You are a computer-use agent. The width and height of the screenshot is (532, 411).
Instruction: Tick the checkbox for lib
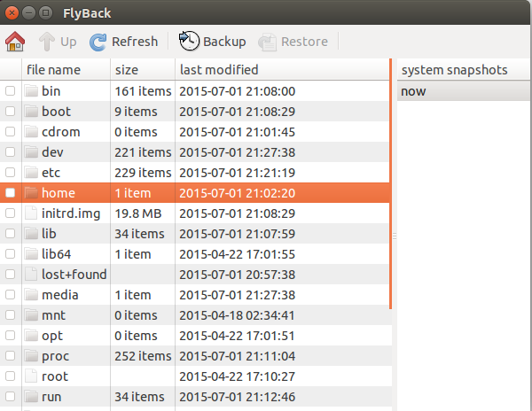[10, 234]
